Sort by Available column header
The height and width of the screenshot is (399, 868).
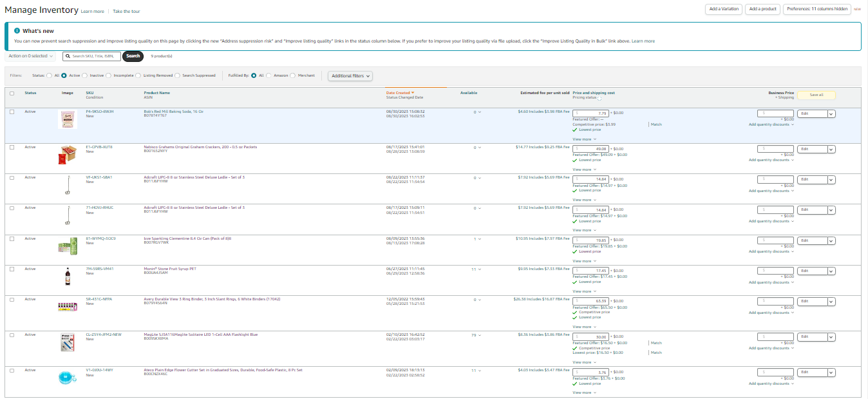tap(469, 93)
